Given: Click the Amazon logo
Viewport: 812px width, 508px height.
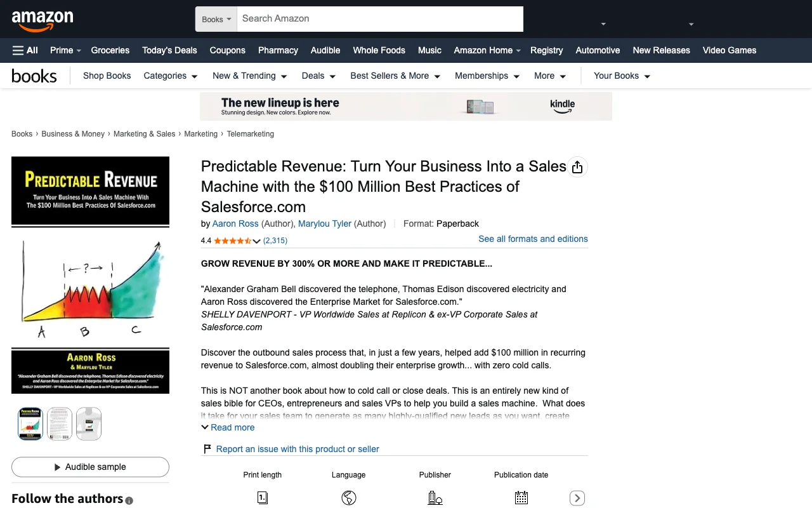Looking at the screenshot, I should (43, 20).
